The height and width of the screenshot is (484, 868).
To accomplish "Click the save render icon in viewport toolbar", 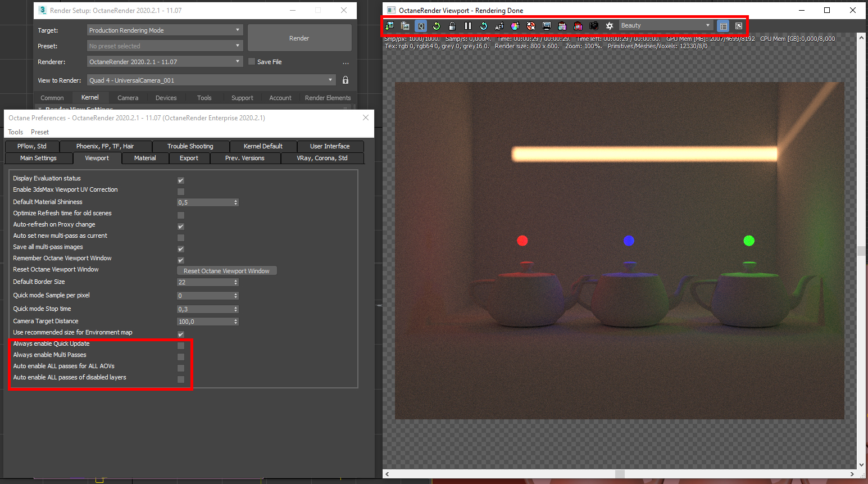I will [390, 26].
